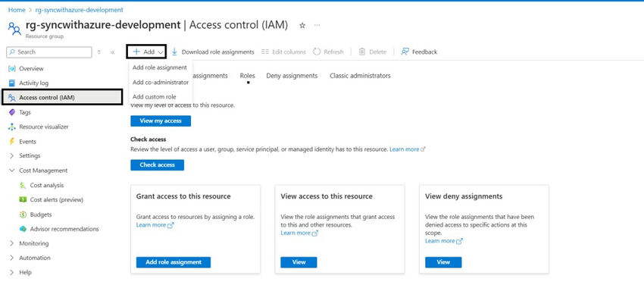Click the sidebar sort arrows icon
This screenshot has width=644, height=285.
[x=98, y=52]
